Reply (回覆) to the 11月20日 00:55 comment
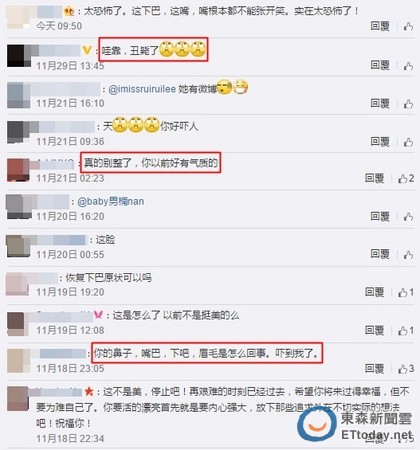 (380, 254)
